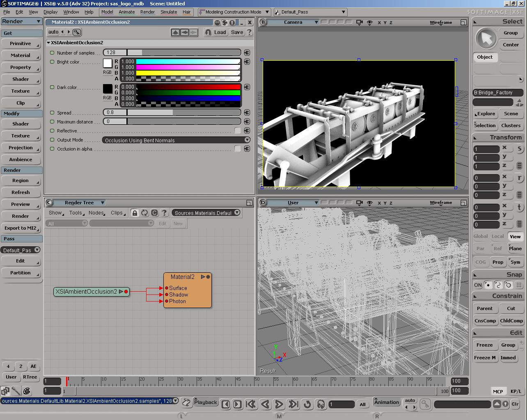
Task: Click the rotate icon in Transform panel
Action: point(519,178)
